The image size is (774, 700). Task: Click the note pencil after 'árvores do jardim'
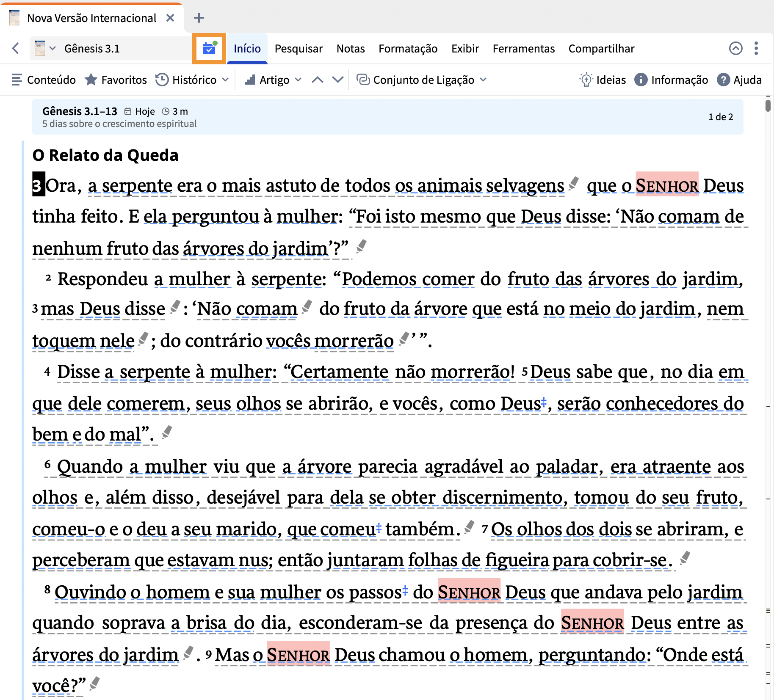click(188, 653)
